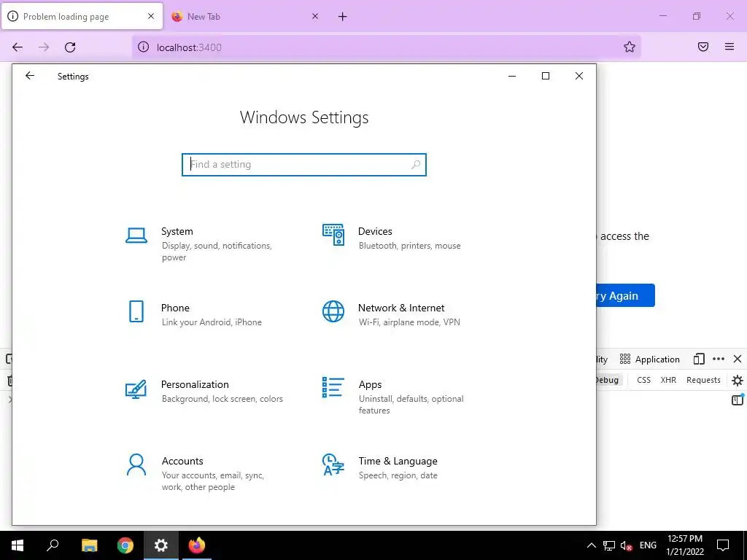Open the Accounts person icon

[x=136, y=464]
